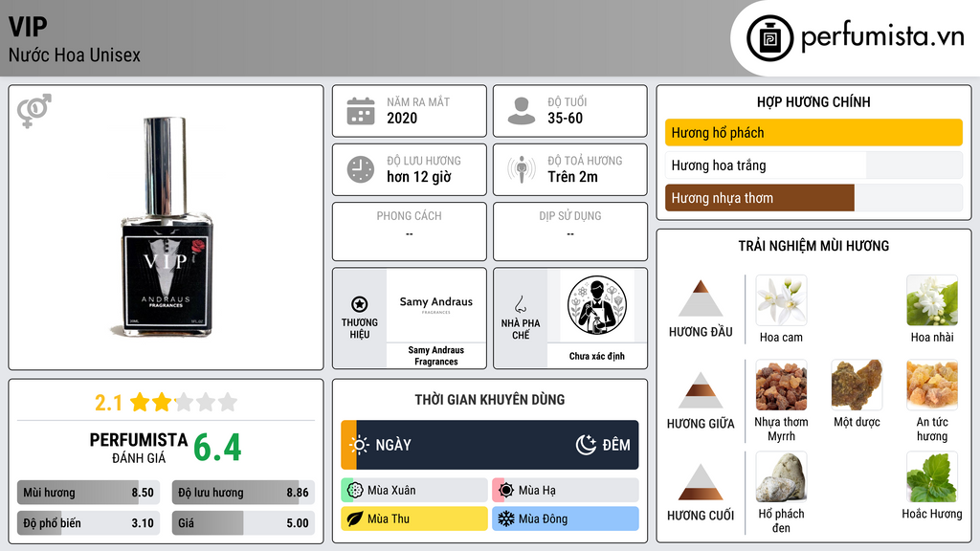Click the unisex gender symbol icon
Screen dimensions: 980x551
(x=34, y=111)
